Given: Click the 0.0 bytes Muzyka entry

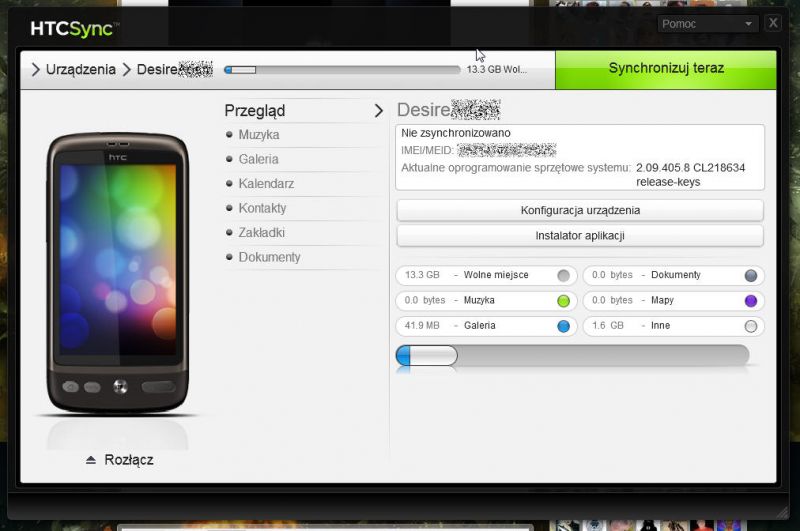Looking at the screenshot, I should (486, 301).
